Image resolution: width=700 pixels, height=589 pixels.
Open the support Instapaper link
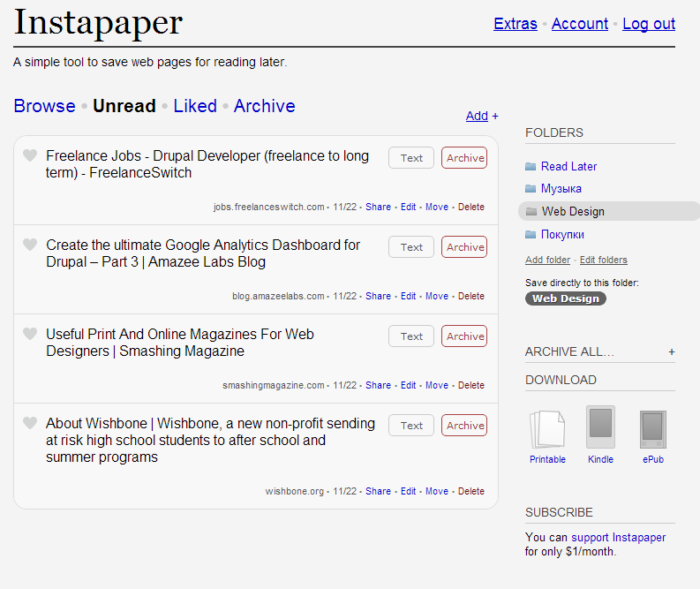pyautogui.click(x=618, y=537)
